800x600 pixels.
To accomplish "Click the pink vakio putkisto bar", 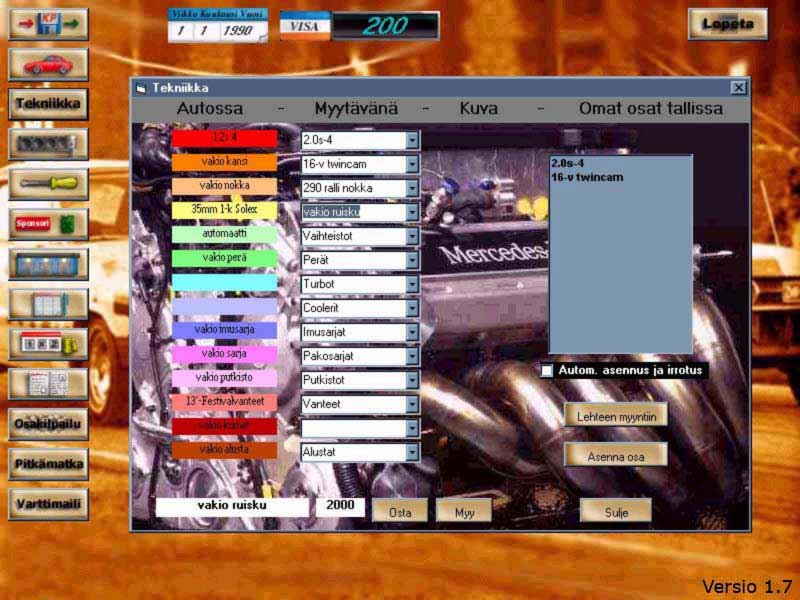I will pyautogui.click(x=224, y=378).
